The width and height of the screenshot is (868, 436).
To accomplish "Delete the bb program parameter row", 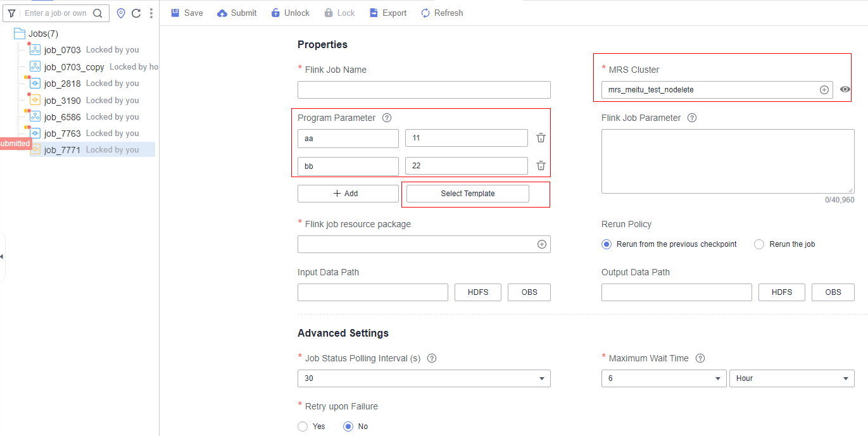I will point(541,166).
